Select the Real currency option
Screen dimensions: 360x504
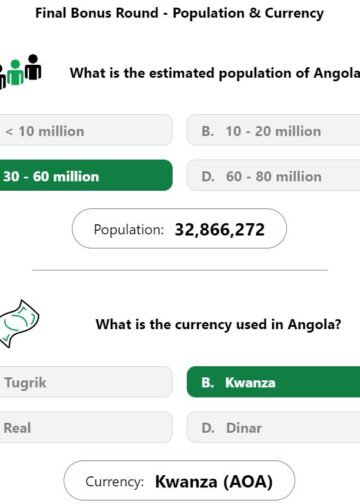coord(86,427)
